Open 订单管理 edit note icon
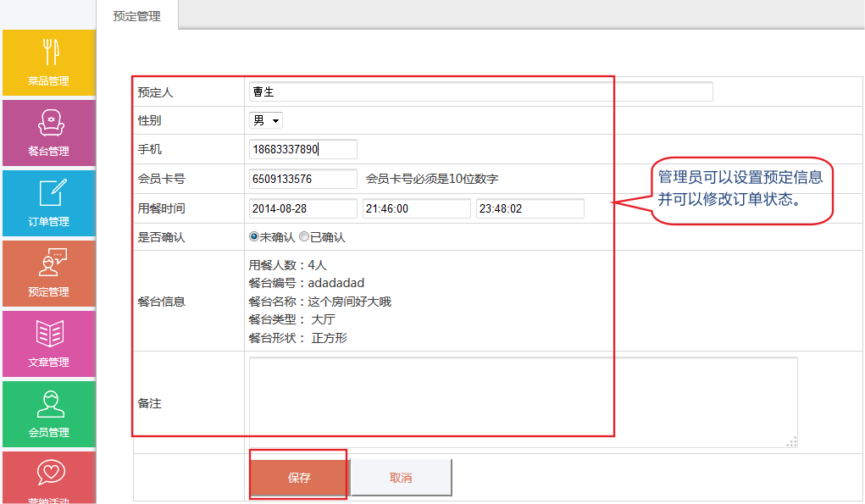 49,194
